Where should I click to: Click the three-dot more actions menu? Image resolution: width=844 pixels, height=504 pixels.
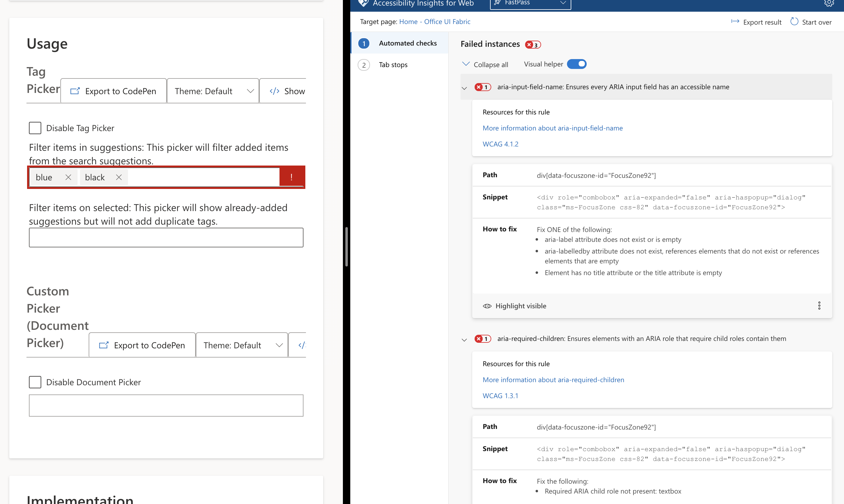[819, 306]
